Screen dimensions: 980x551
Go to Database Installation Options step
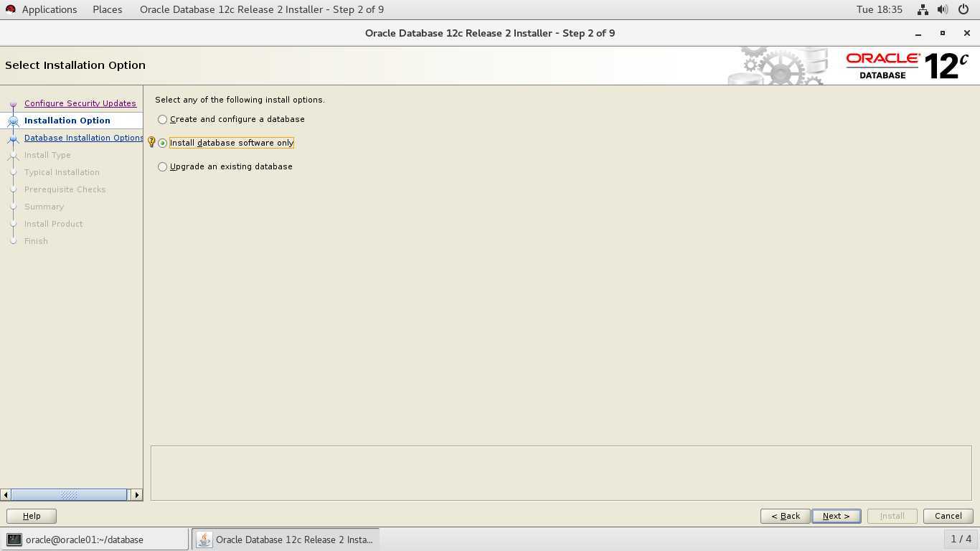pyautogui.click(x=83, y=138)
